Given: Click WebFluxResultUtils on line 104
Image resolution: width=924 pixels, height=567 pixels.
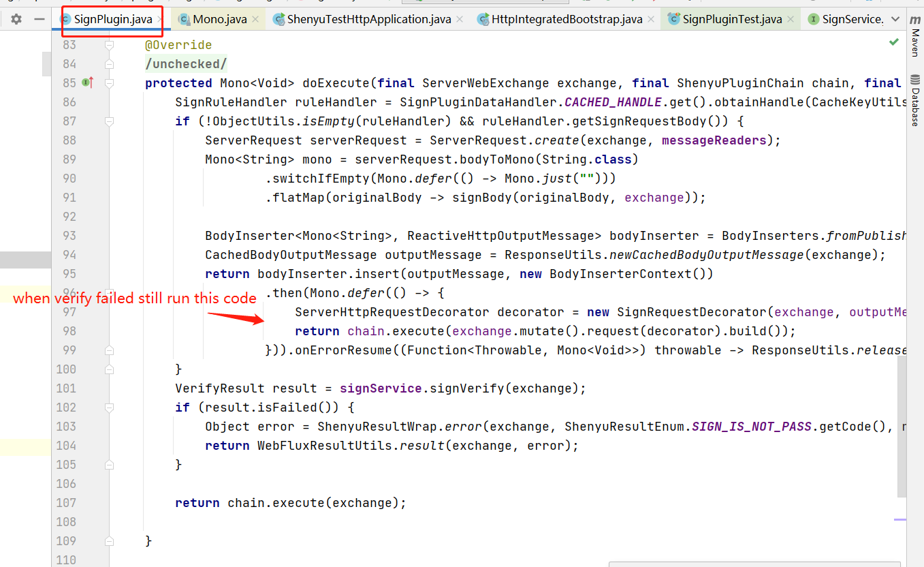Looking at the screenshot, I should pos(325,446).
